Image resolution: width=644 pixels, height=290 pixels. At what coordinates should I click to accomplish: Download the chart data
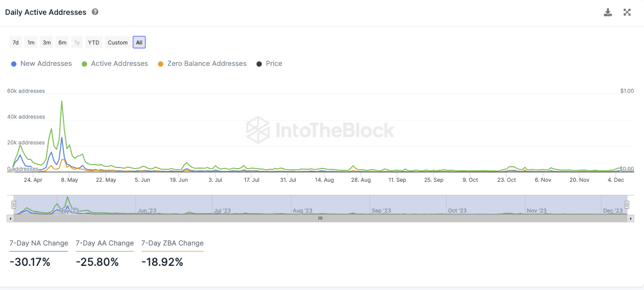(x=608, y=12)
